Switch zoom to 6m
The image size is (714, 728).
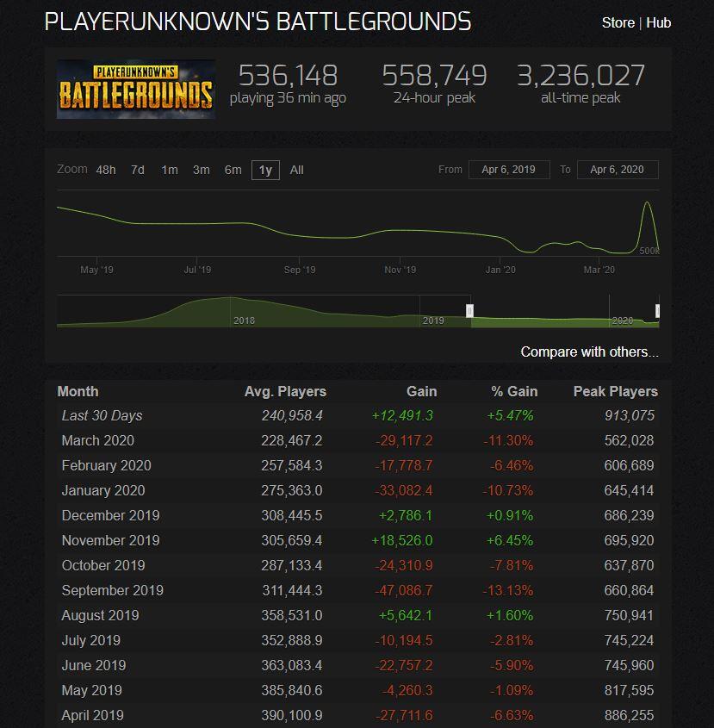pos(233,170)
